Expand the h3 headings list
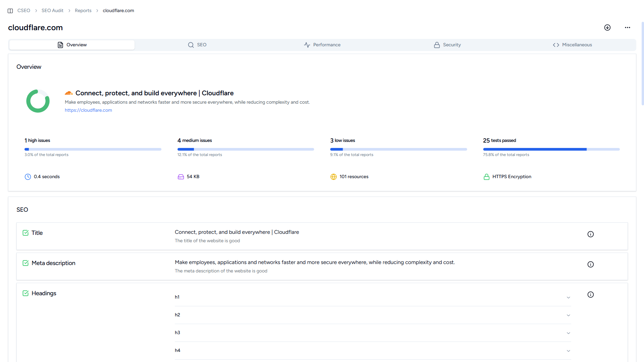 (568, 333)
